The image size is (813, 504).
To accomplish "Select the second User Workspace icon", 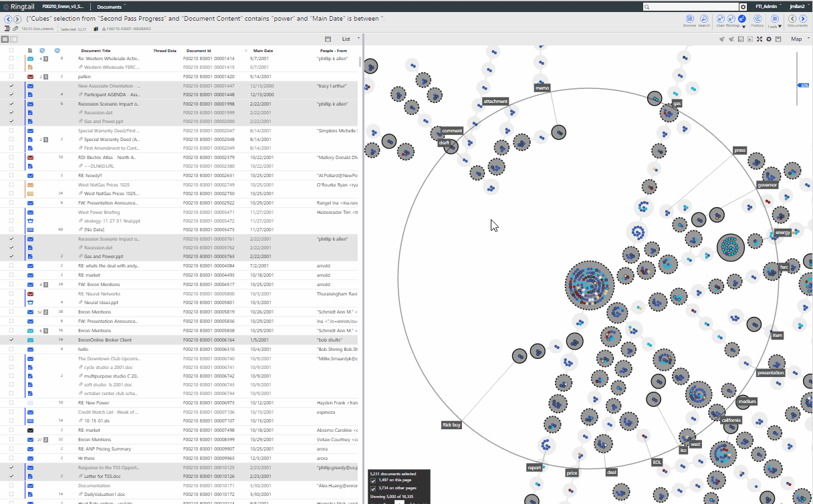I will [x=731, y=19].
